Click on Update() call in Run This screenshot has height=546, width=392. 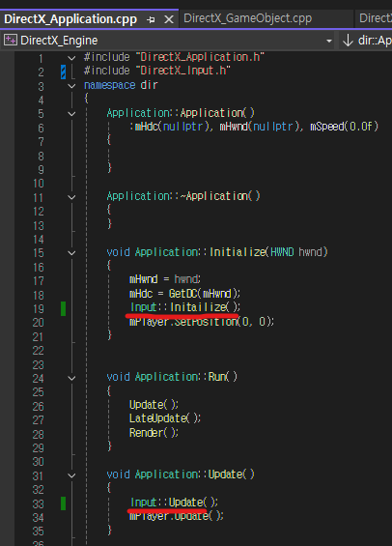[x=154, y=405]
